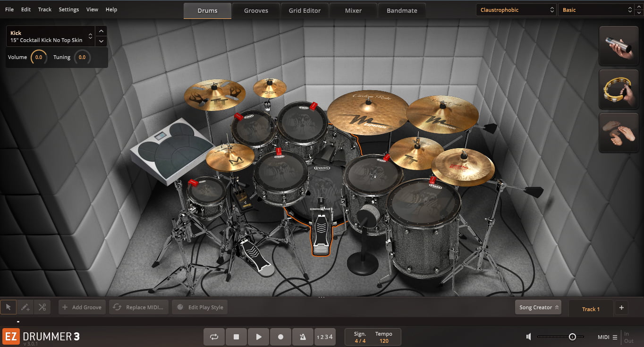
Task: Expand the Song Creator panel
Action: (x=538, y=307)
